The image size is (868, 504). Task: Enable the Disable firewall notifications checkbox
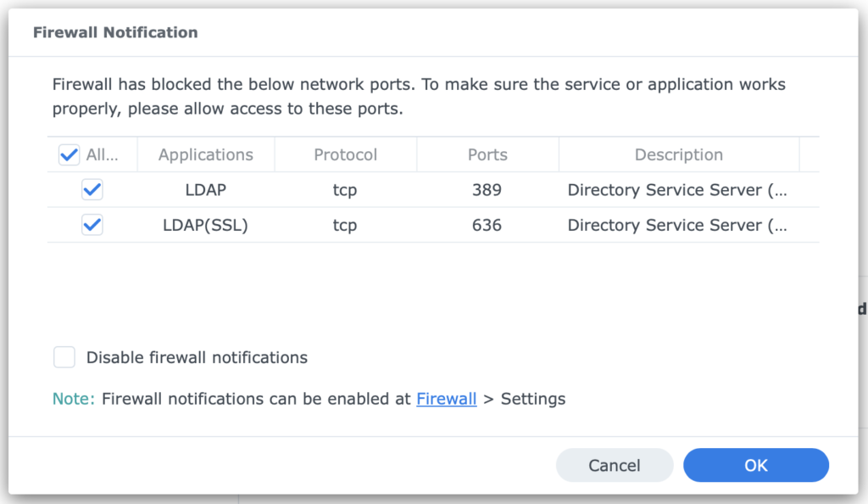pos(64,357)
